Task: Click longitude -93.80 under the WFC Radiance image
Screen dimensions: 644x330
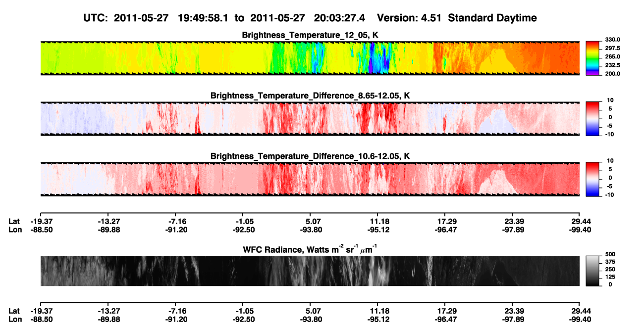Action: pyautogui.click(x=310, y=319)
